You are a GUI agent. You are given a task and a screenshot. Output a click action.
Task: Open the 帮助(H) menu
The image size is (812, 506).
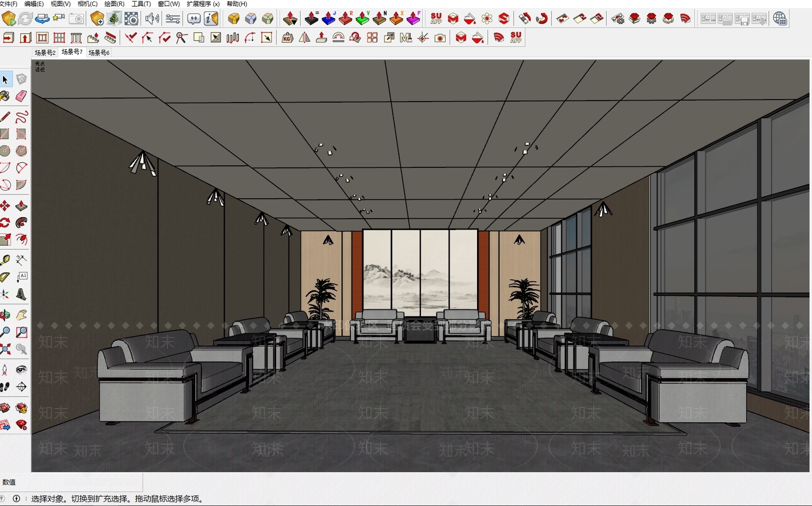coord(237,4)
